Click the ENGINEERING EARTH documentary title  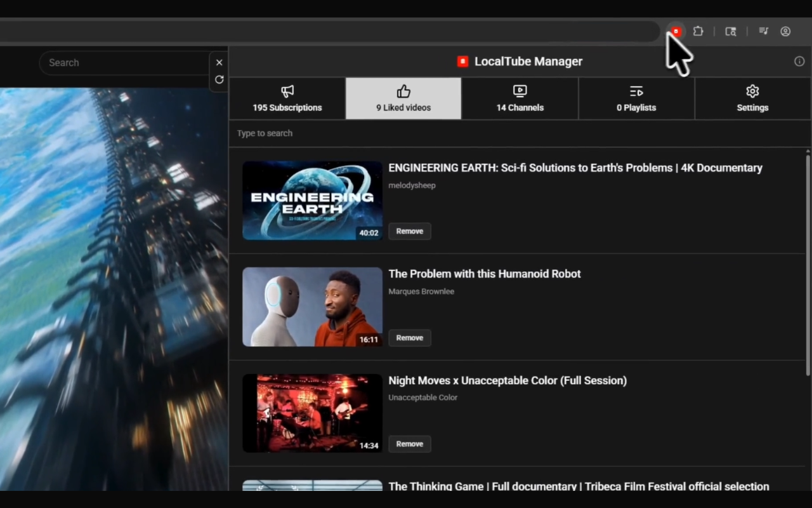[x=575, y=168]
